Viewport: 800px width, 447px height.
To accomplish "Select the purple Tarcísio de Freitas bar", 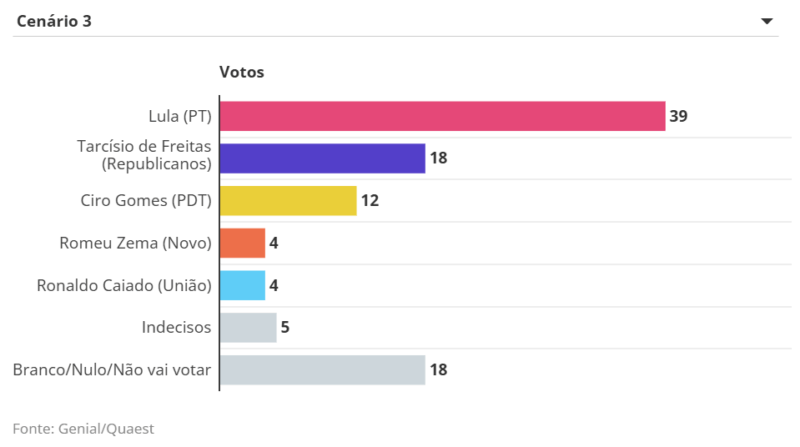I will tap(322, 158).
